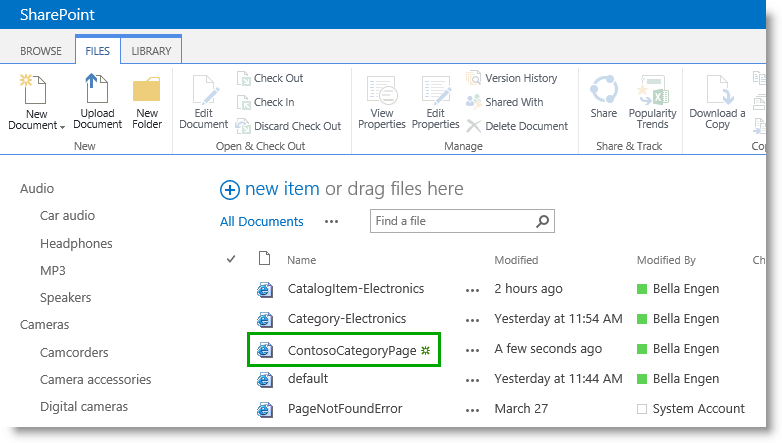
Task: Navigate to Speakers
Action: [x=65, y=298]
